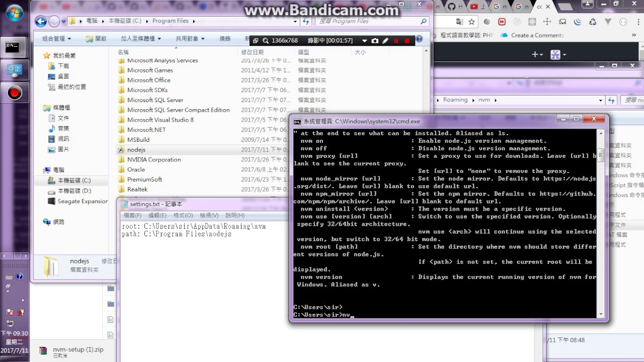Click cmd window scrollbar down arrow

click(x=601, y=314)
